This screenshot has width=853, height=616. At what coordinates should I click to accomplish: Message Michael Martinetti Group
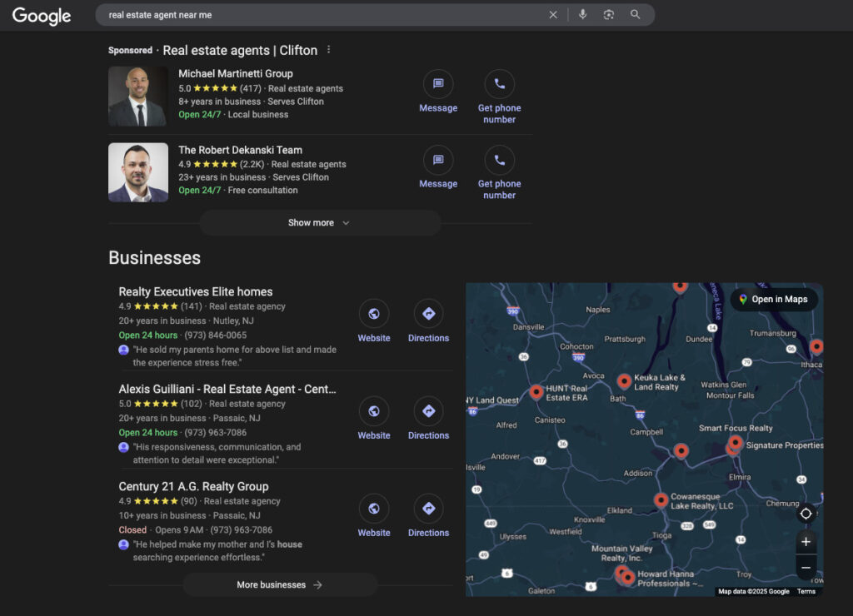click(438, 92)
